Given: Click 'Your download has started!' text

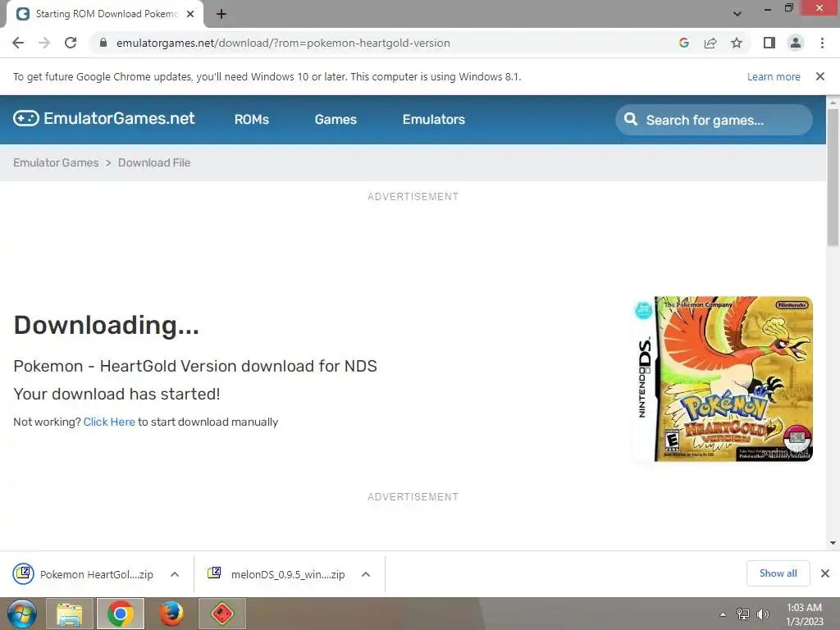Looking at the screenshot, I should coord(116,395).
